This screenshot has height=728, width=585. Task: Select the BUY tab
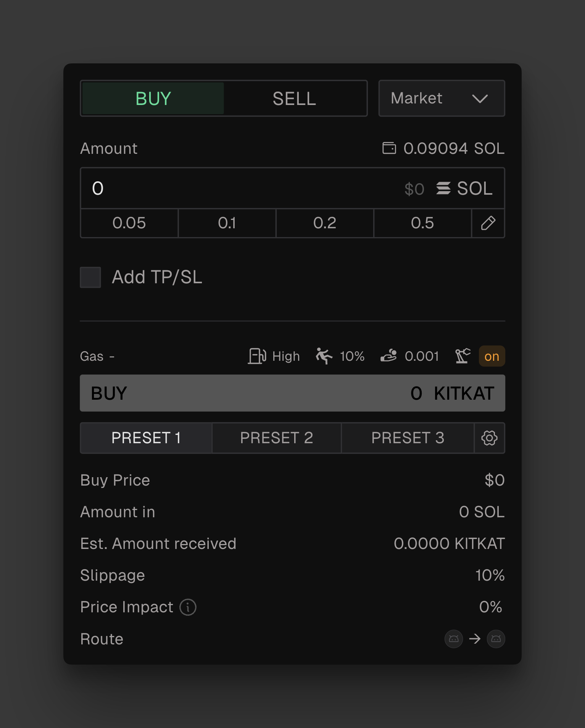[153, 98]
